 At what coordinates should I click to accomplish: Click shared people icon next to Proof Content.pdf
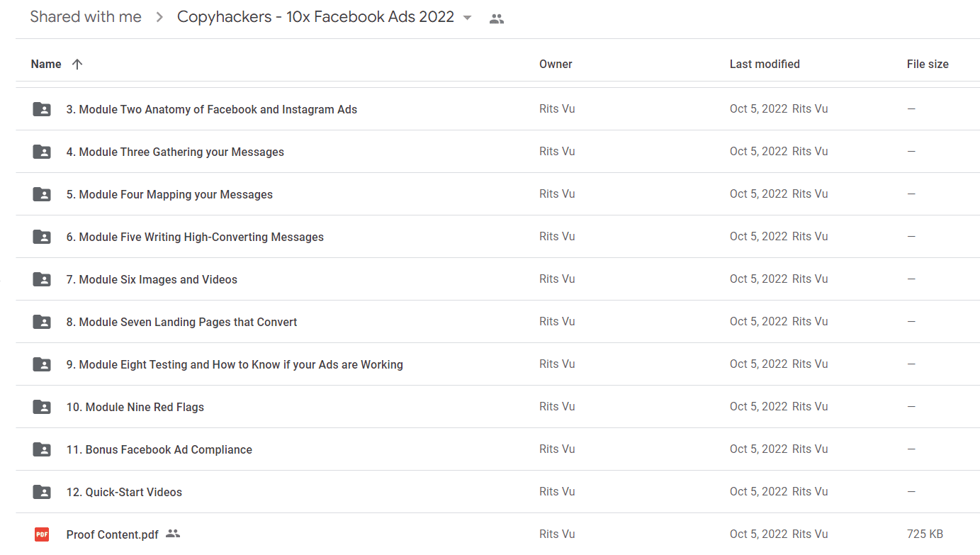pos(173,534)
